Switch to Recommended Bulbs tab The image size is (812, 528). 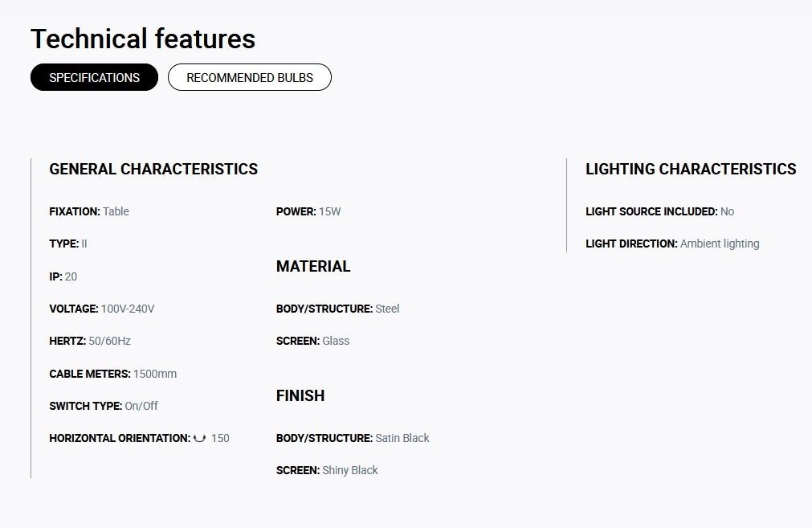coord(250,77)
